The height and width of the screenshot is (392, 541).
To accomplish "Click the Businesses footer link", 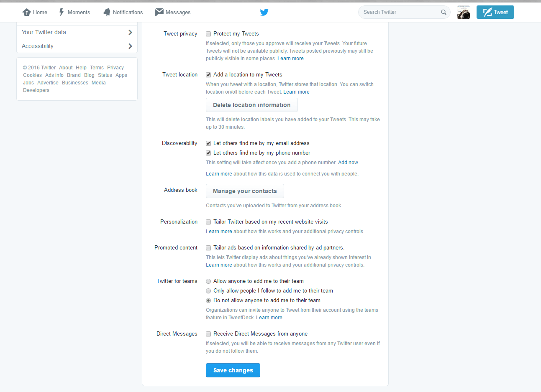I will pyautogui.click(x=75, y=83).
